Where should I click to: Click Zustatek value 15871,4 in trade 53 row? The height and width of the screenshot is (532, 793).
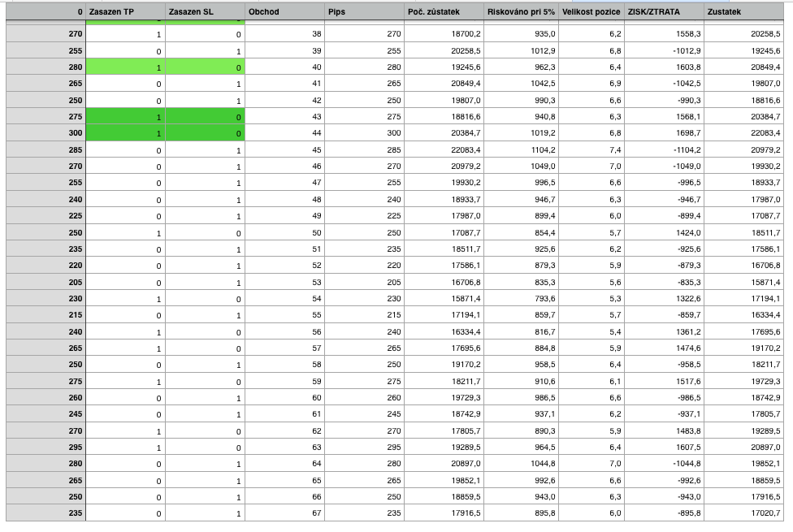coord(744,282)
